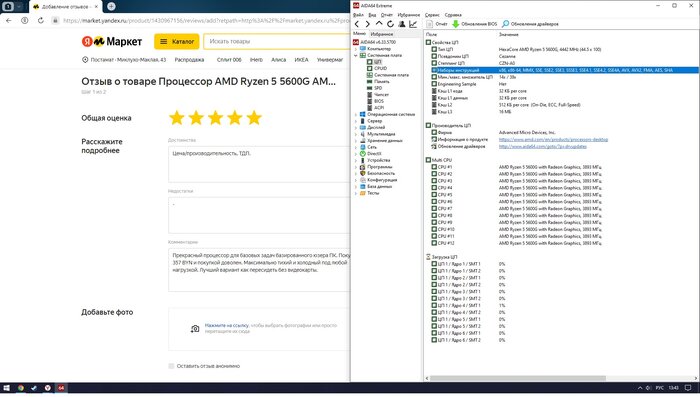Switch to the Избранное tab in AIDA64 sidebar
Screen dimensions: 700x397
382,34
